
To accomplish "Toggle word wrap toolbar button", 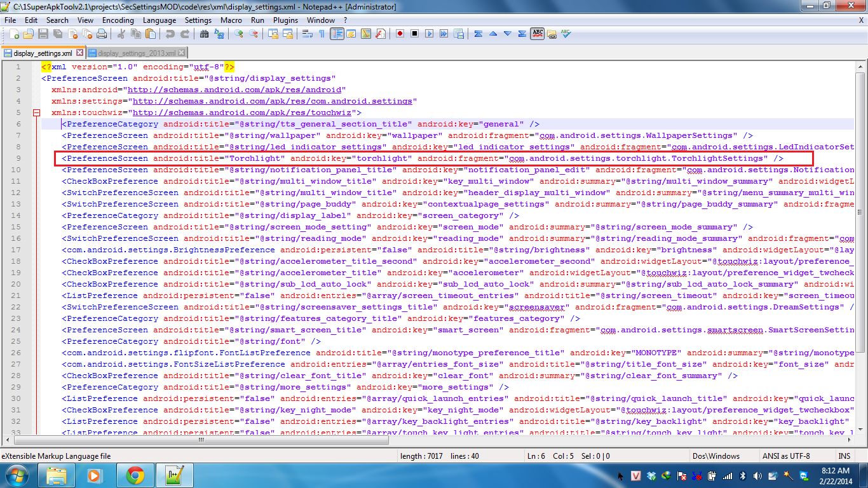I will pyautogui.click(x=307, y=34).
